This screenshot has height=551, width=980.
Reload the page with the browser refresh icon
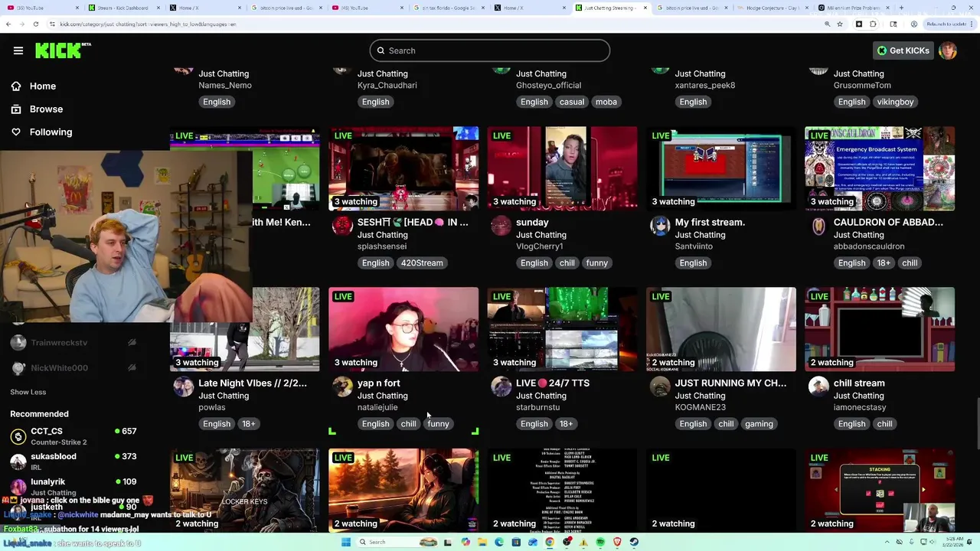[36, 24]
